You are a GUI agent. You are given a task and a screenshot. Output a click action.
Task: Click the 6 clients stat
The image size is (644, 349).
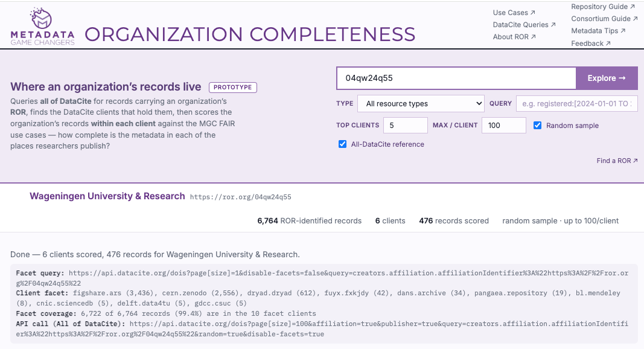pyautogui.click(x=390, y=221)
